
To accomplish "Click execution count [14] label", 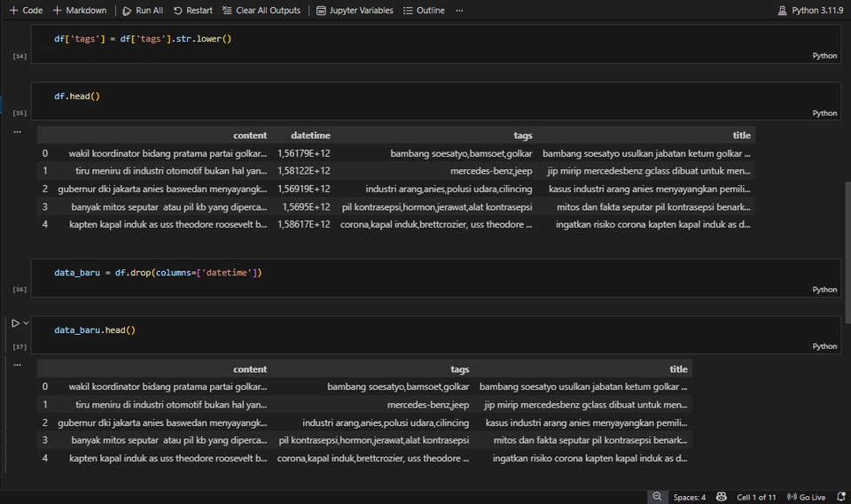I will (x=20, y=57).
